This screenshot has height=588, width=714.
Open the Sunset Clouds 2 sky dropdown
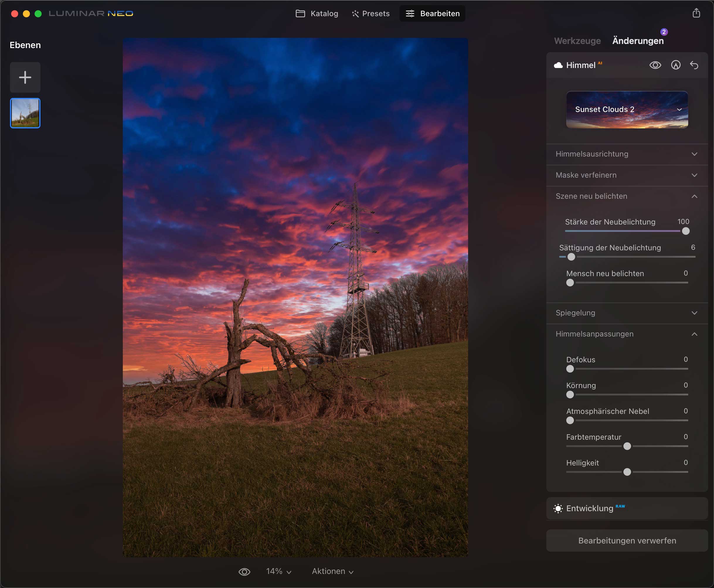tap(627, 109)
